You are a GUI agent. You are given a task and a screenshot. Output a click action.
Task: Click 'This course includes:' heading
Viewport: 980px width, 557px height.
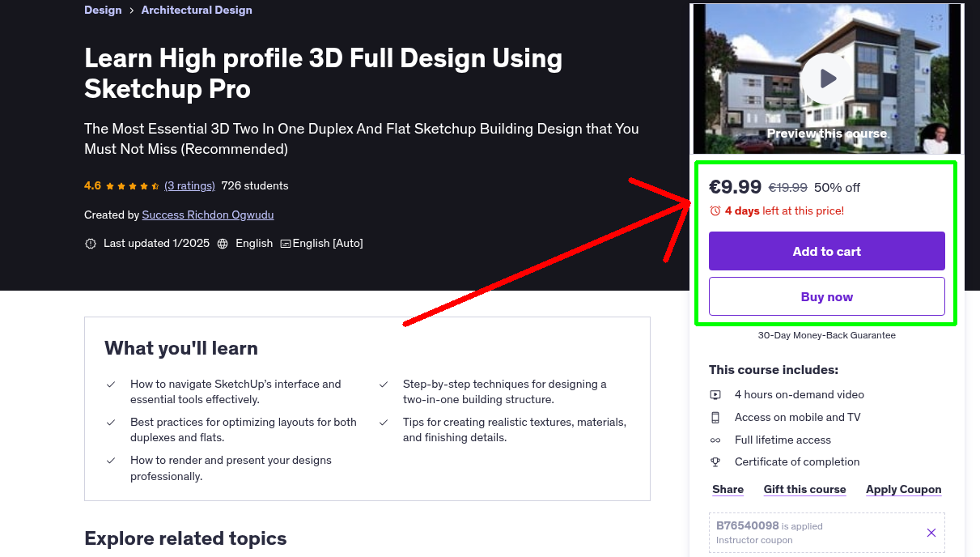click(x=774, y=370)
